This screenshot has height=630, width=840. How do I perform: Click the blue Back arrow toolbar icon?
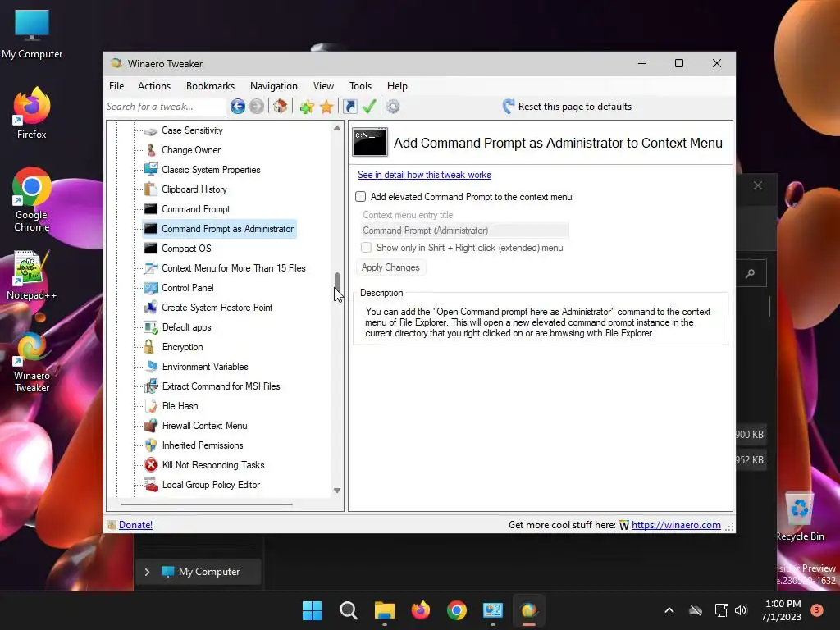pos(238,107)
